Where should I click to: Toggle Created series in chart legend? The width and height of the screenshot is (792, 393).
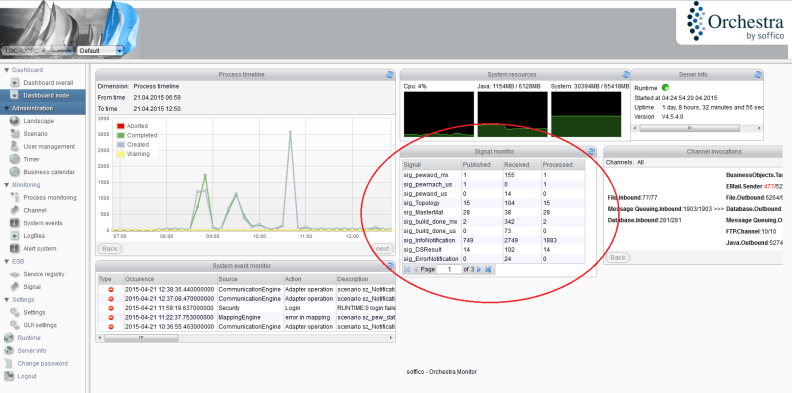coord(133,144)
